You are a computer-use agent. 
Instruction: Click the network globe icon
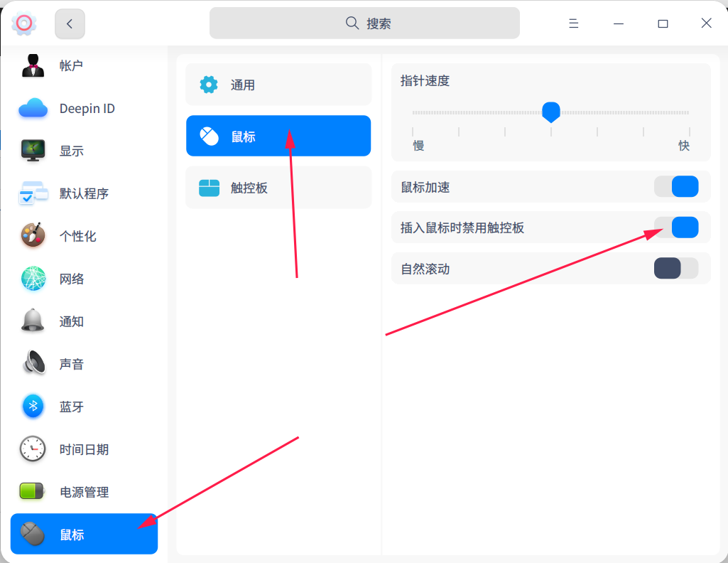tap(33, 279)
